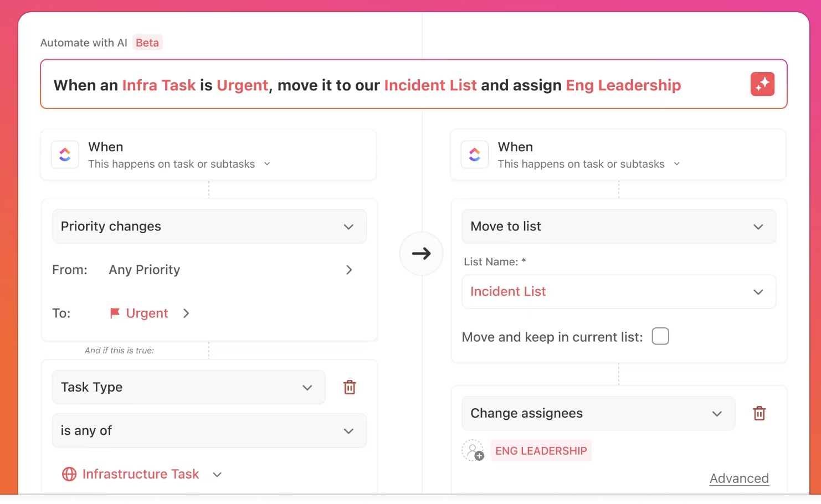
Task: Click the ClickUp logo on right When card
Action: (x=475, y=155)
